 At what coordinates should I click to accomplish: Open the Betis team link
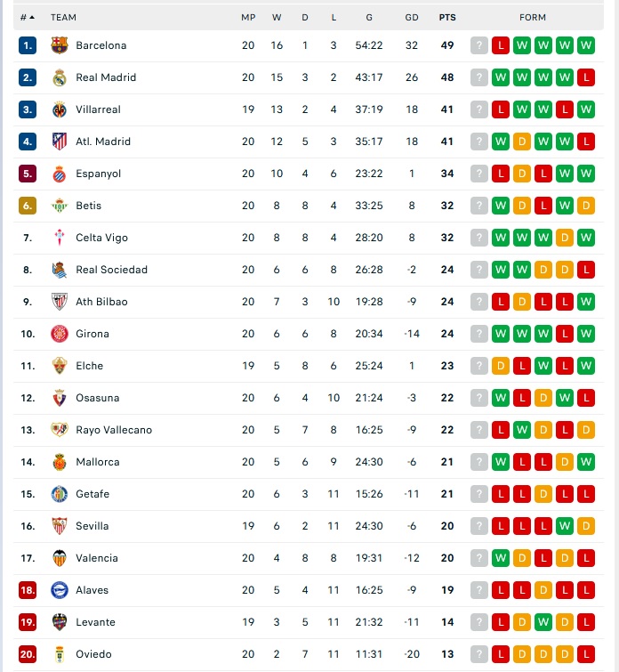(88, 206)
